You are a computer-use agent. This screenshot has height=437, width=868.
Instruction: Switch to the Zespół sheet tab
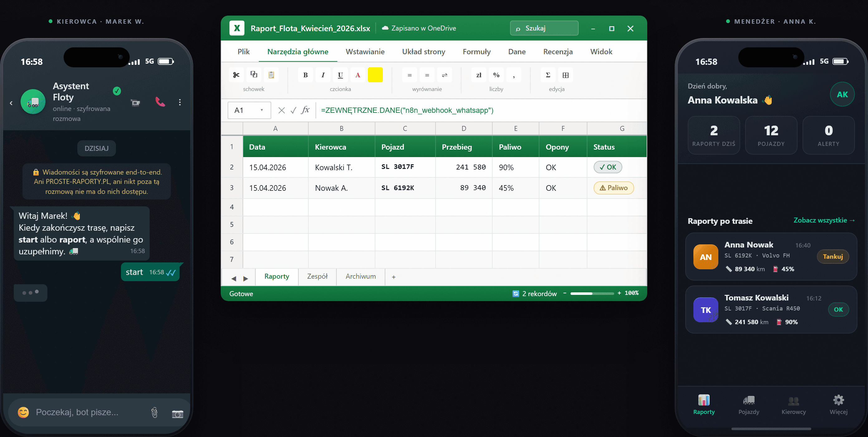[317, 276]
